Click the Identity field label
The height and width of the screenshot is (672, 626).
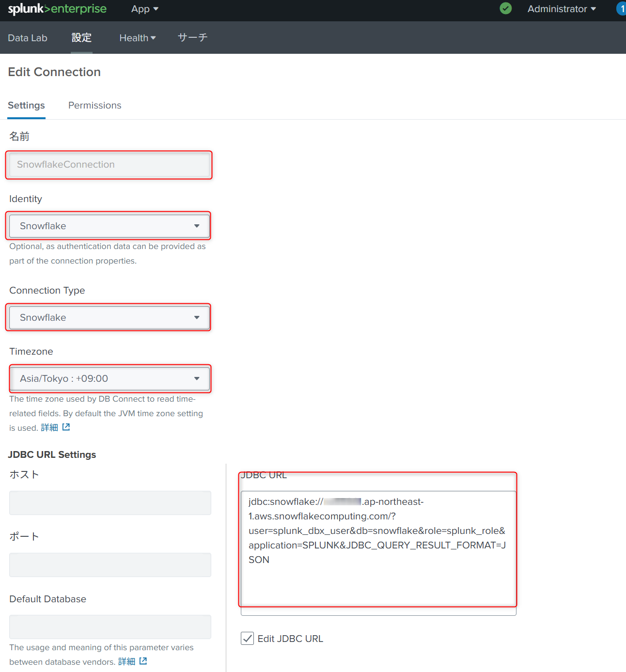26,199
